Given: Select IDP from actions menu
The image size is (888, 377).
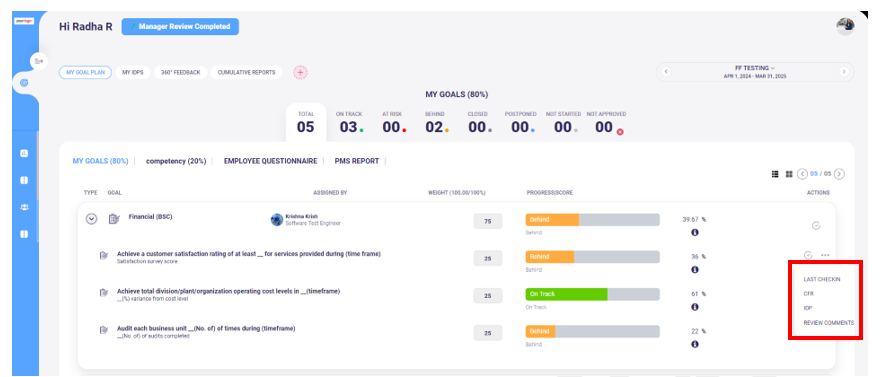Looking at the screenshot, I should (x=808, y=309).
